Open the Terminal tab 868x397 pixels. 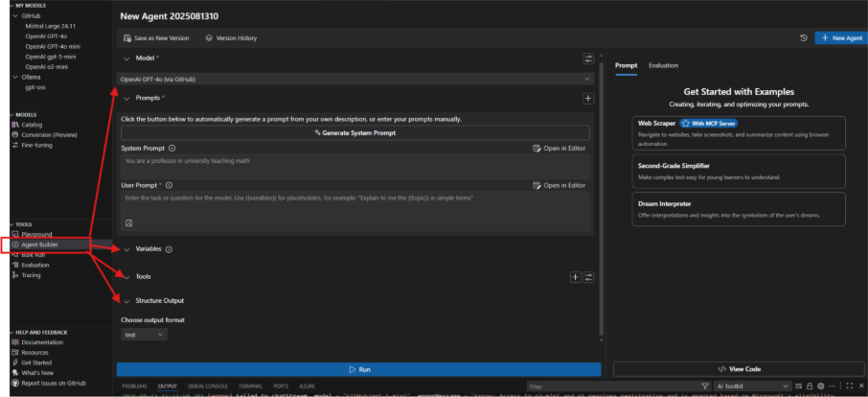tap(250, 385)
